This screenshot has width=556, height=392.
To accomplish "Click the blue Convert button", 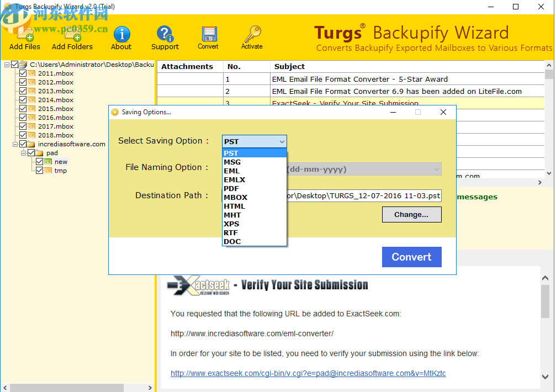I will tap(412, 257).
